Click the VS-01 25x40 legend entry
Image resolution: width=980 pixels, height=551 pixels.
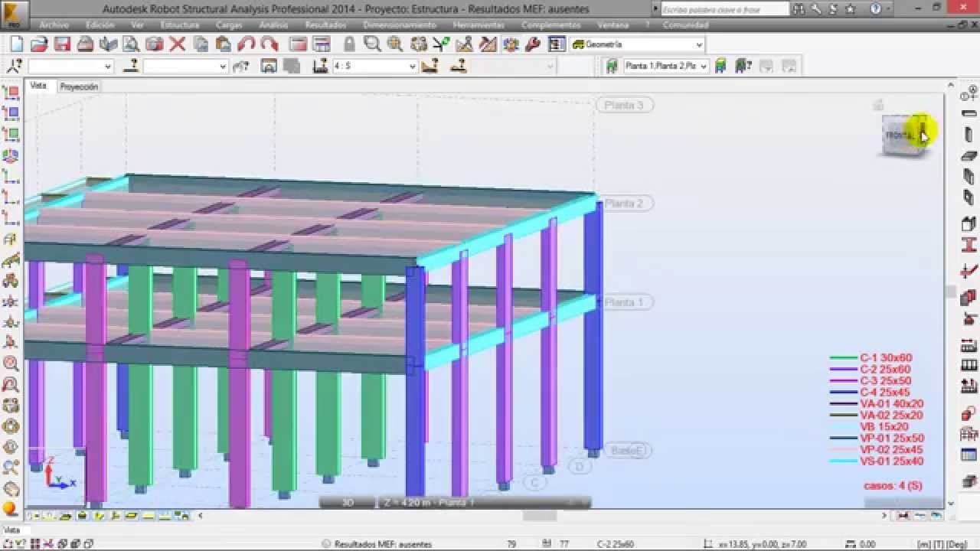point(877,461)
